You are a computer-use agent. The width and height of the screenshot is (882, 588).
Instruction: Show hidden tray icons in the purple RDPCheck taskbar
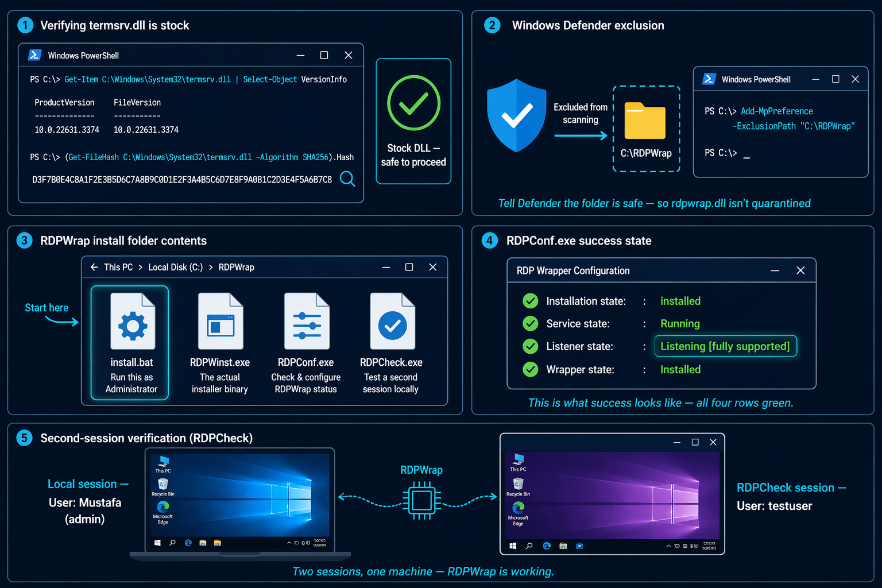point(668,546)
